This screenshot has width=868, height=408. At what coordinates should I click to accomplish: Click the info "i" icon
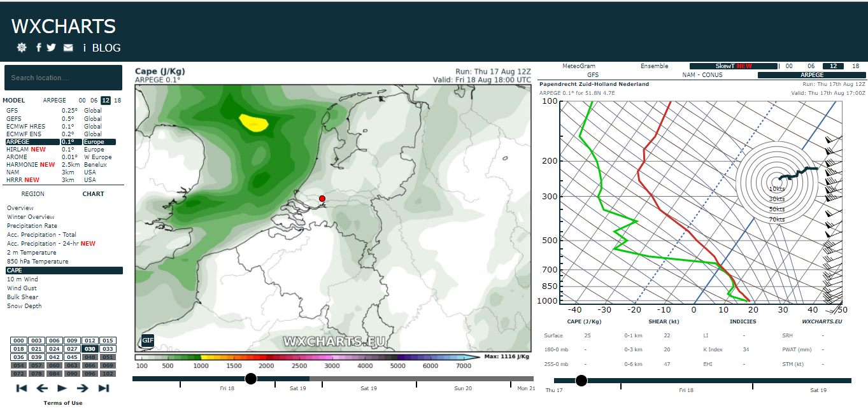click(85, 48)
